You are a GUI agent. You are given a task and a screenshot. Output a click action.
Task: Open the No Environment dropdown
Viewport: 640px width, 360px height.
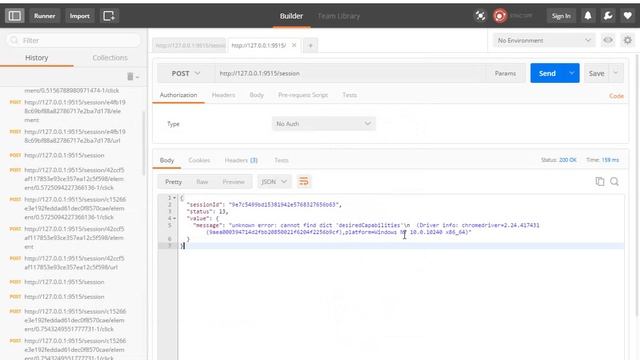click(544, 40)
